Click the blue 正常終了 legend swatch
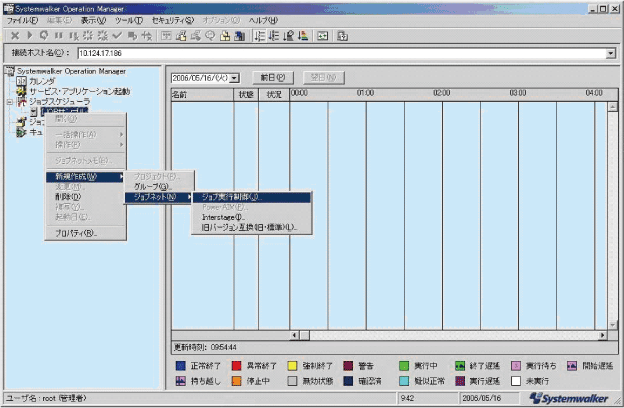This screenshot has width=624, height=408. [181, 366]
